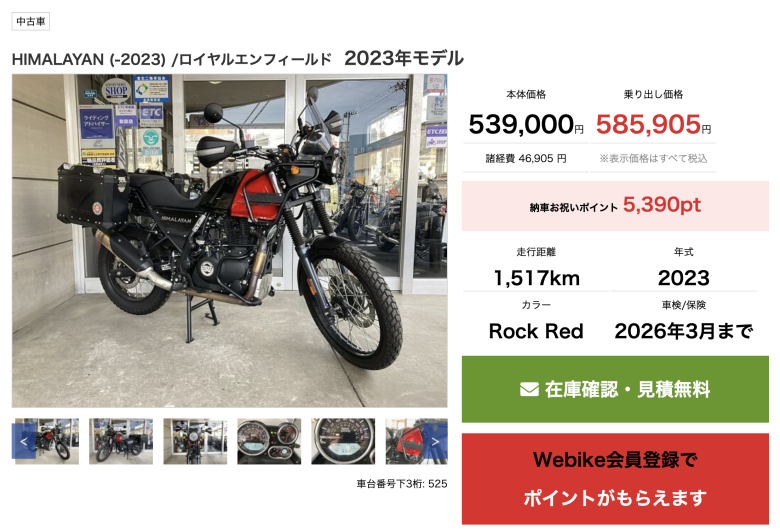
Task: Select the red tank close-up thumbnail
Action: point(417,441)
